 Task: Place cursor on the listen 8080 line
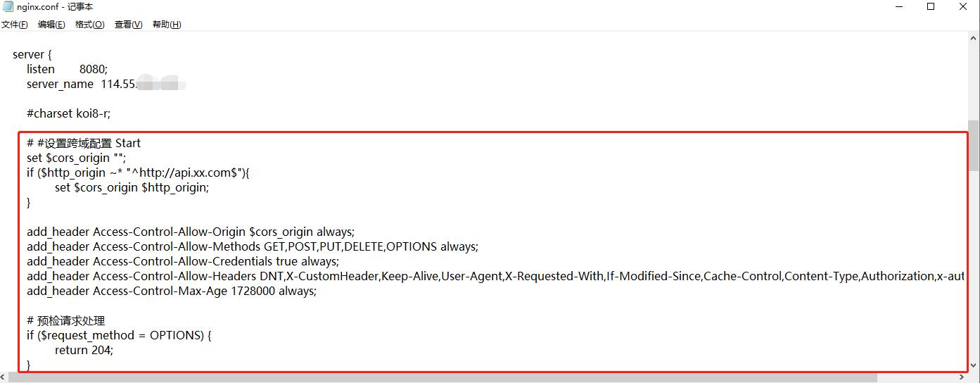pos(67,69)
